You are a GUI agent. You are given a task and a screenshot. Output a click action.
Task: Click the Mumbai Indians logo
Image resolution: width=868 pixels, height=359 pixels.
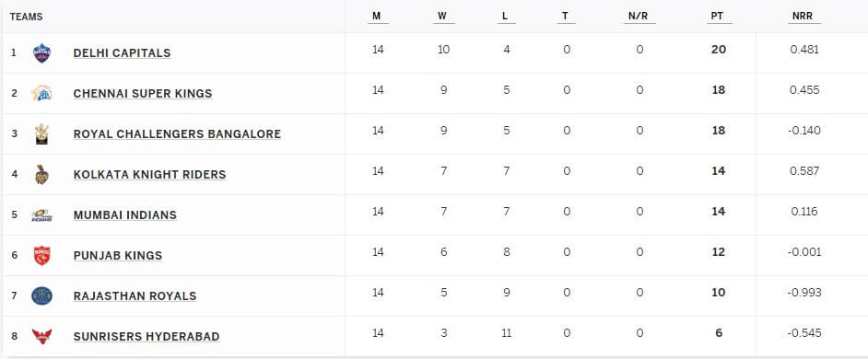click(x=41, y=215)
